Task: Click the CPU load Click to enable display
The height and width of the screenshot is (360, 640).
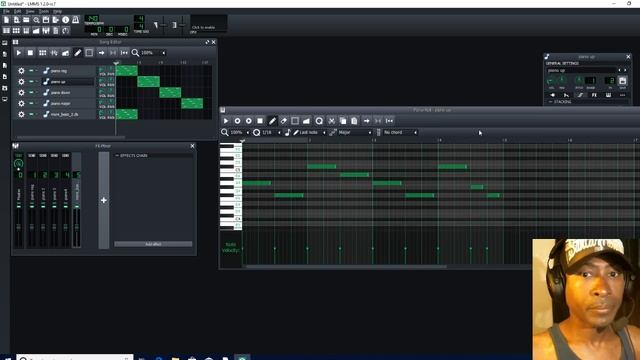Action: [x=209, y=24]
